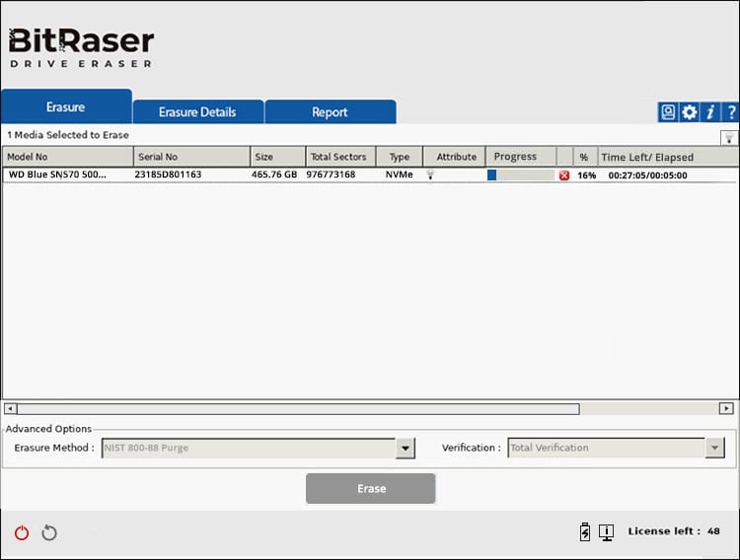Click the 'License left : 48' text
This screenshot has width=740, height=560.
(674, 531)
